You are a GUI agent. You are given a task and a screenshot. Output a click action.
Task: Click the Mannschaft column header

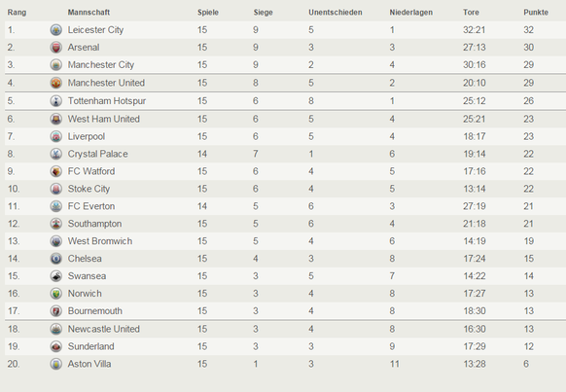coord(88,13)
